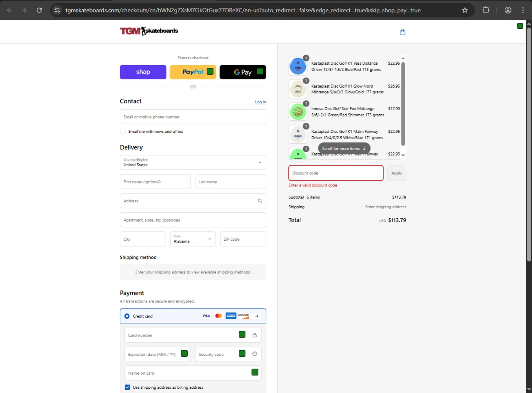
Task: Uncheck Use shipping address as billing address
Action: (x=127, y=387)
